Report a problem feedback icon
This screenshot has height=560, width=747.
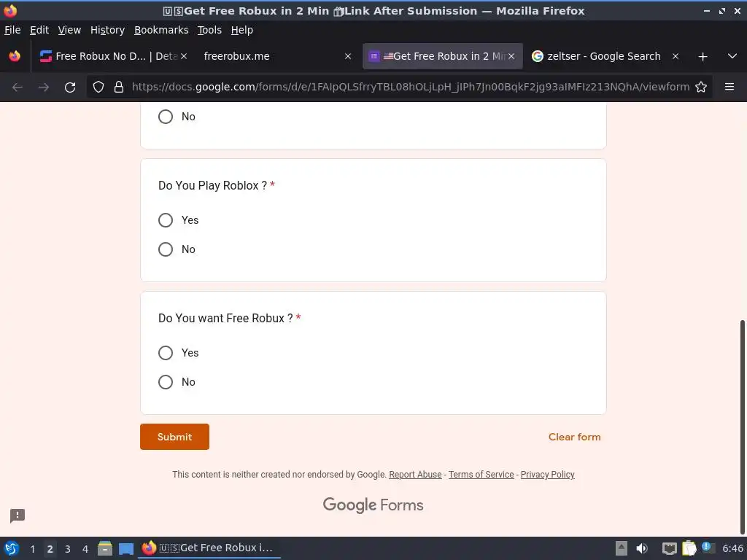(18, 516)
